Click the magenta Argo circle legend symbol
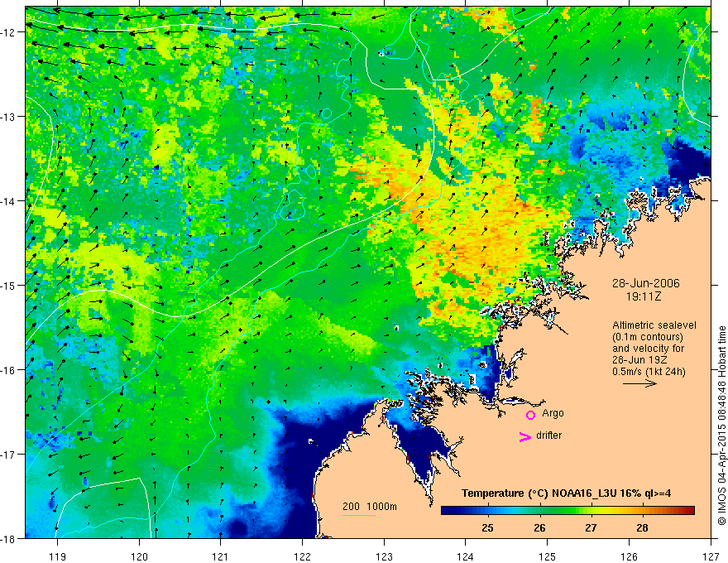728x563 pixels. click(x=530, y=415)
